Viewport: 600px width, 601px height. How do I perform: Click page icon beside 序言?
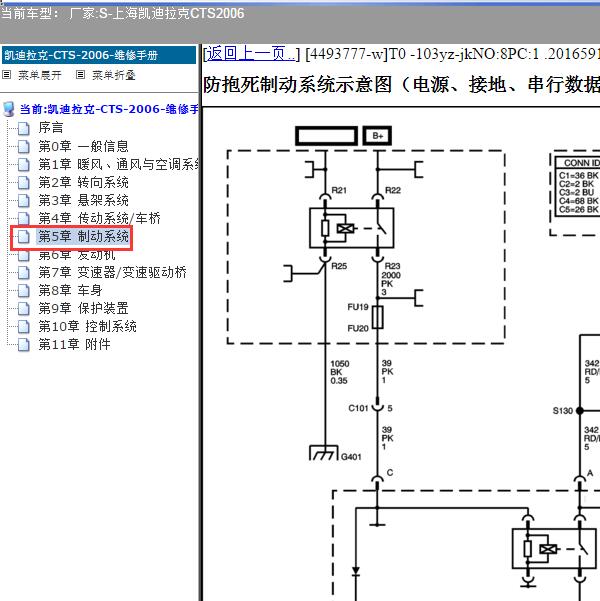click(x=24, y=128)
